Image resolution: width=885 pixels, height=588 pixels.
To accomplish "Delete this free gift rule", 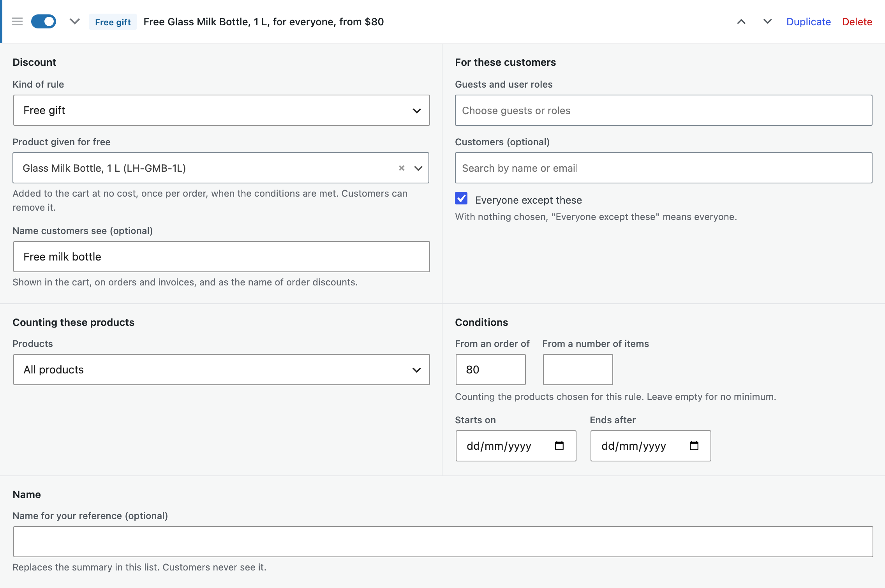I will click(x=857, y=22).
